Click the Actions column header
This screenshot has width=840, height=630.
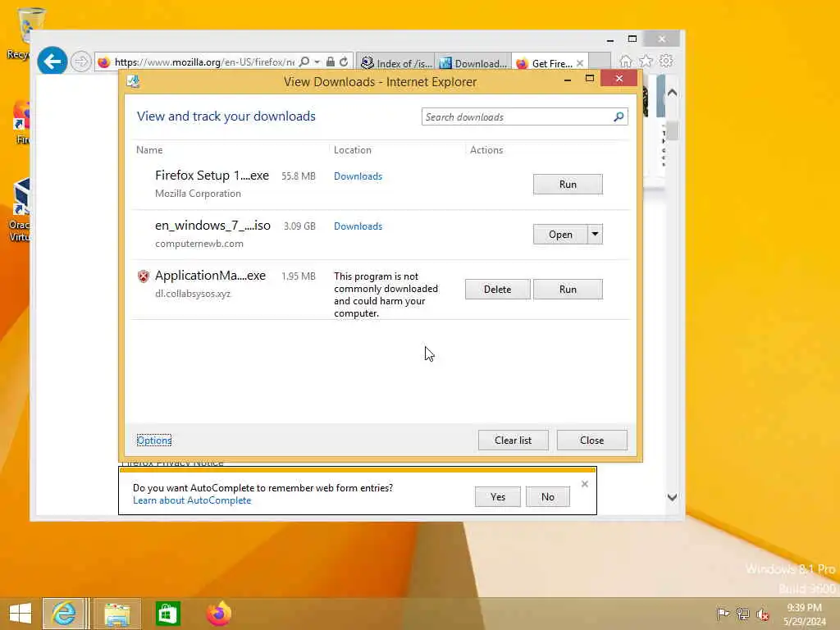pyautogui.click(x=486, y=150)
